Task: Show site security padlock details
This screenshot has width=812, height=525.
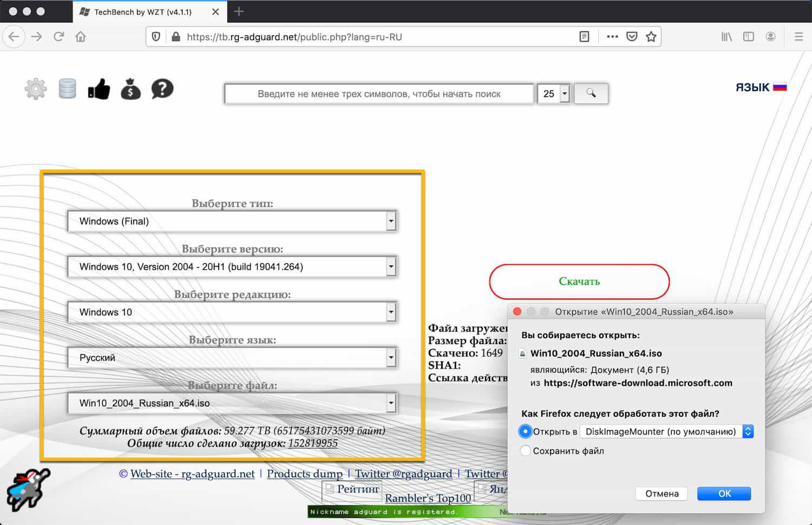Action: point(175,37)
